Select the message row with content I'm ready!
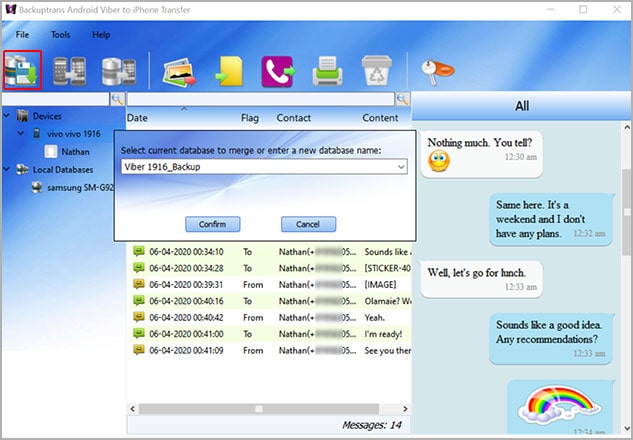 pyautogui.click(x=270, y=334)
